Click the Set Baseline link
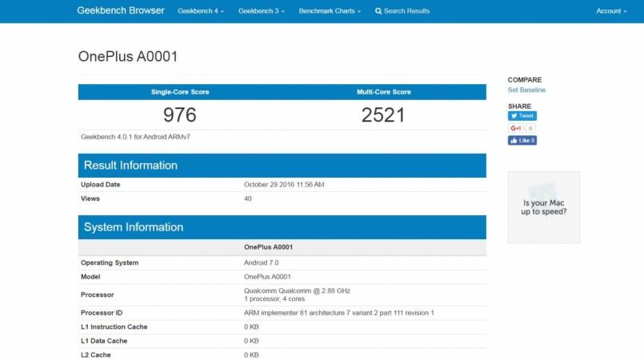This screenshot has width=644, height=360. 526,90
